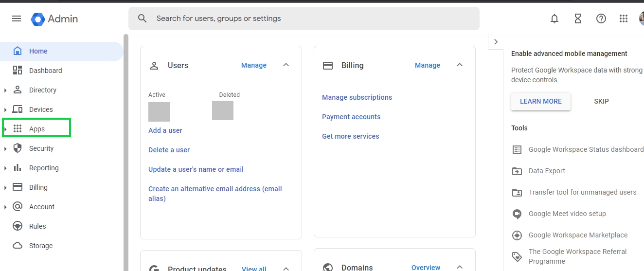The image size is (644, 271).
Task: Open the Manage subscriptions link
Action: click(x=357, y=97)
